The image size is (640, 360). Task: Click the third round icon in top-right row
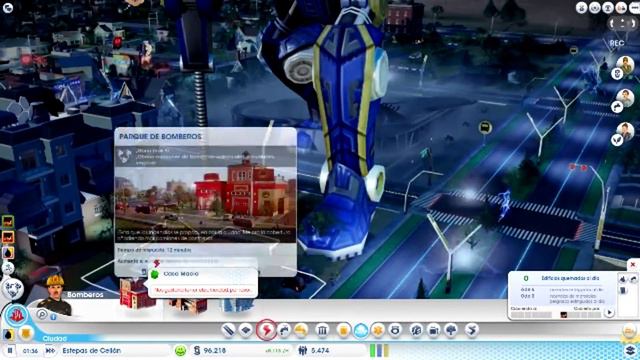[608, 8]
